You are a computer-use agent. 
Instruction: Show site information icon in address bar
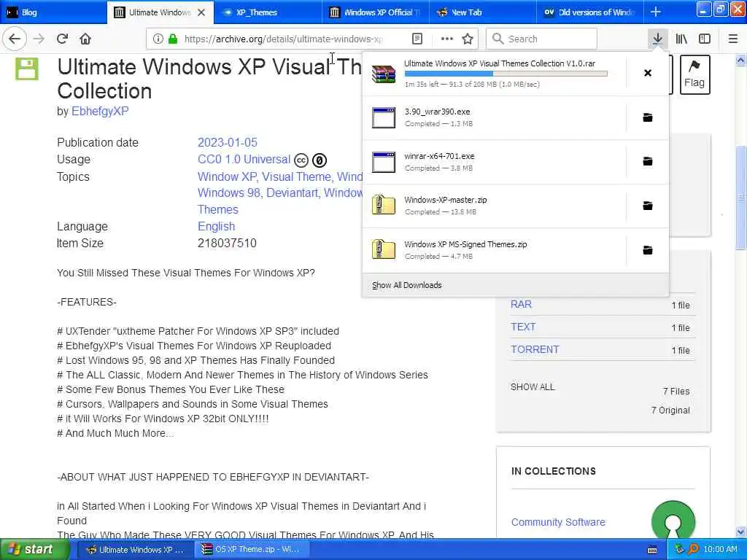click(x=158, y=39)
